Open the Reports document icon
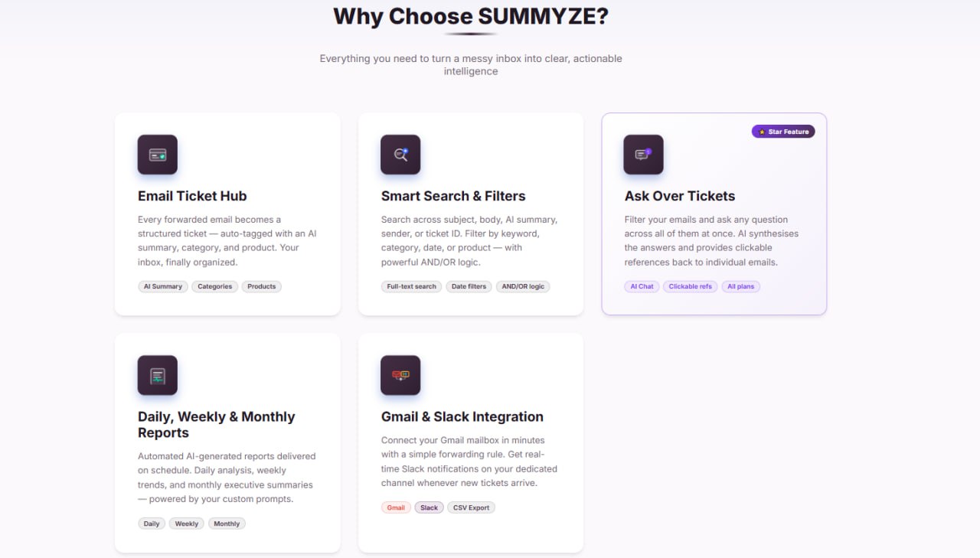Screen dimensions: 980x558 click(157, 375)
